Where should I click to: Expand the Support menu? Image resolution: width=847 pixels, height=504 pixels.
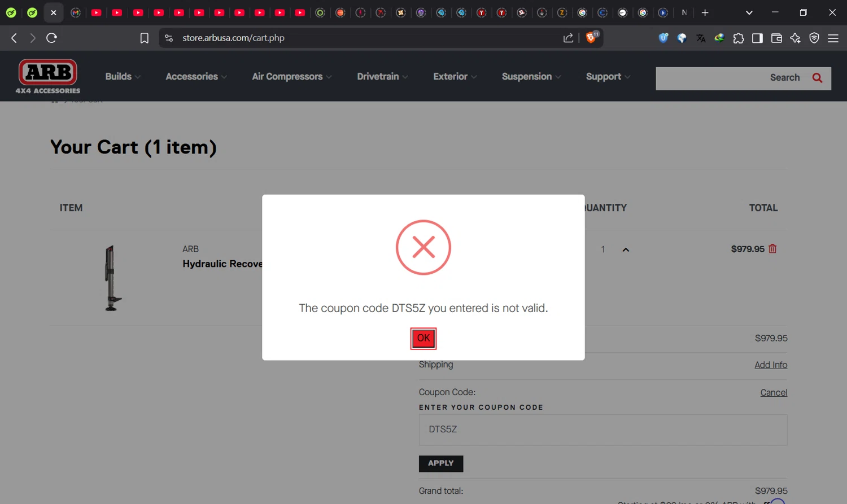pos(608,77)
